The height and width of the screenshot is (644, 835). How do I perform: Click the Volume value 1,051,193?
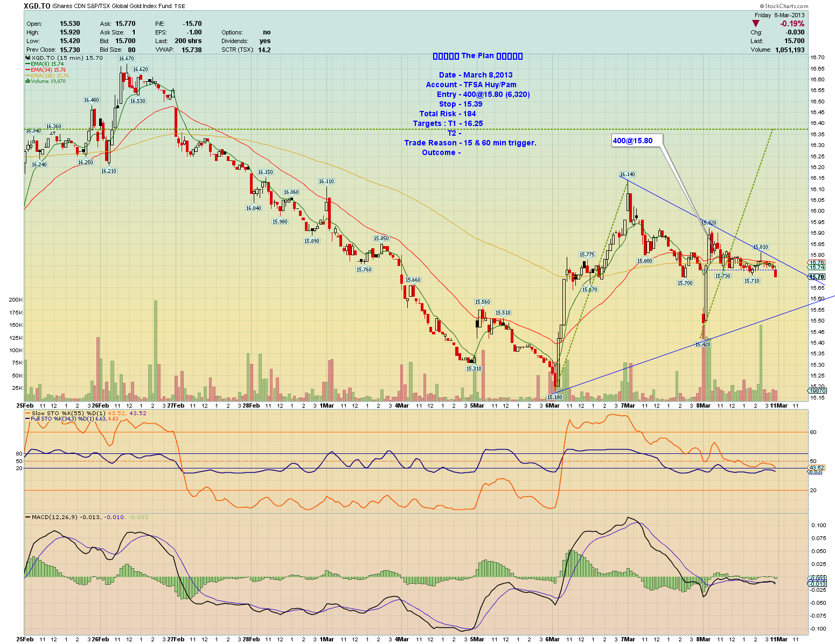tap(790, 50)
